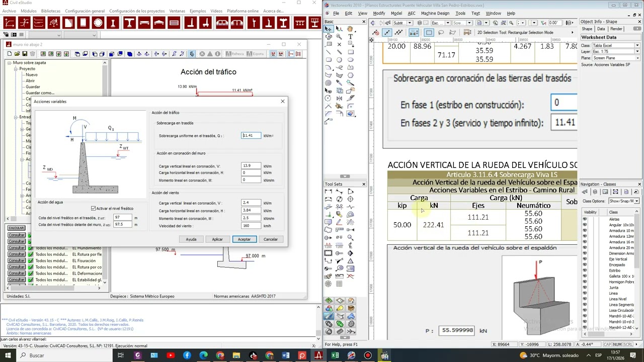Click the Aceptar button in Acciones variables
The width and height of the screenshot is (644, 362).
(x=245, y=239)
